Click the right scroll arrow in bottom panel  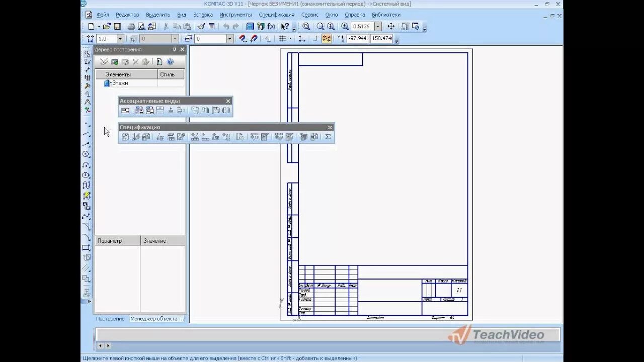coord(108,346)
